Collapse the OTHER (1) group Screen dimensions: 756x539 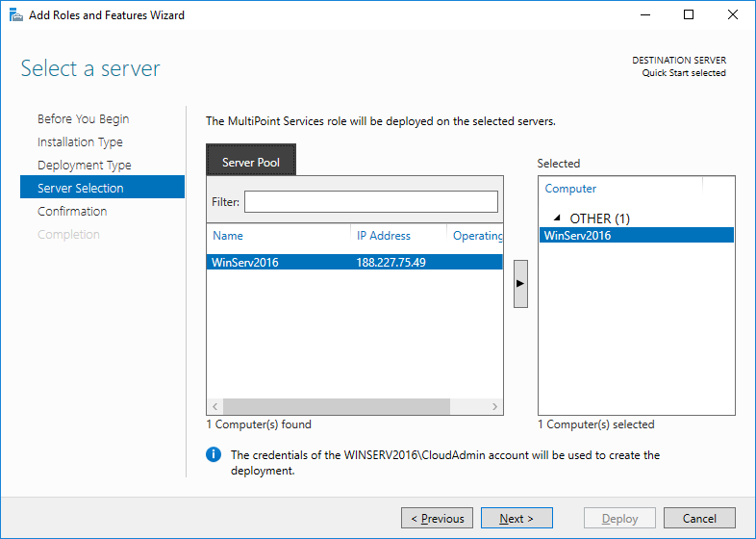(x=557, y=218)
